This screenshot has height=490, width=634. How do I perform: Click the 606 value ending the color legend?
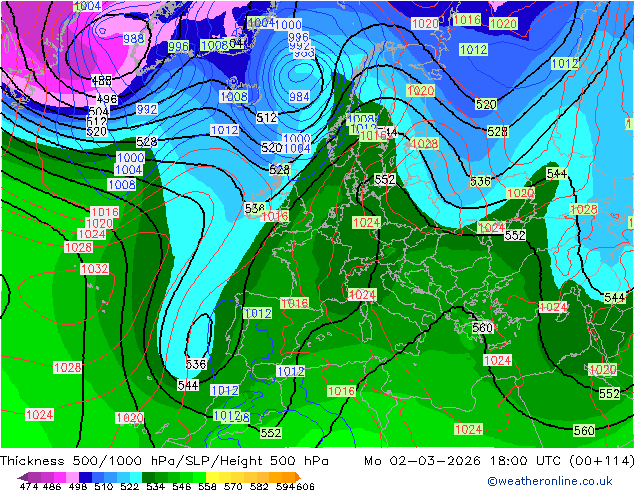coord(305,486)
